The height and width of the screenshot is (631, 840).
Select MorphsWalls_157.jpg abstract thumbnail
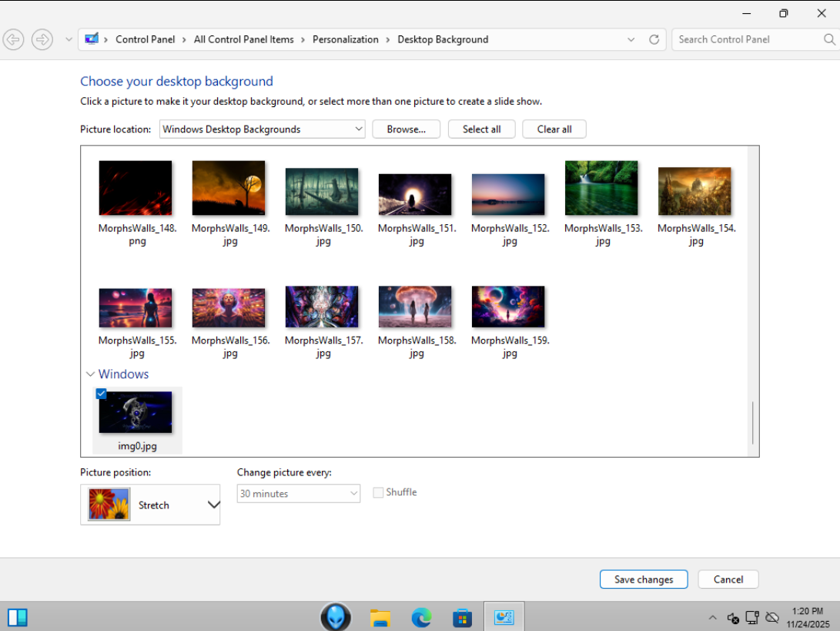(322, 307)
